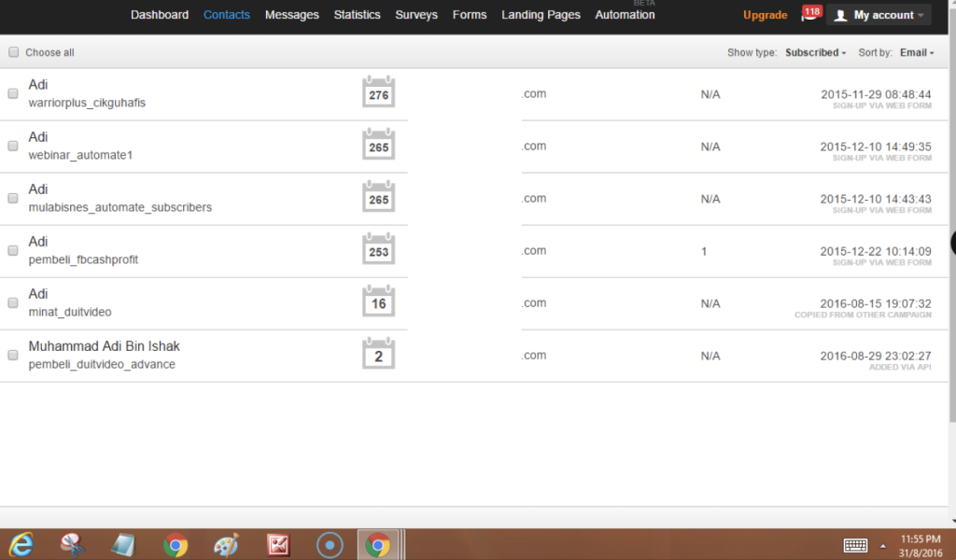This screenshot has height=560, width=956.
Task: Go to the Dashboard tab
Action: click(x=160, y=15)
